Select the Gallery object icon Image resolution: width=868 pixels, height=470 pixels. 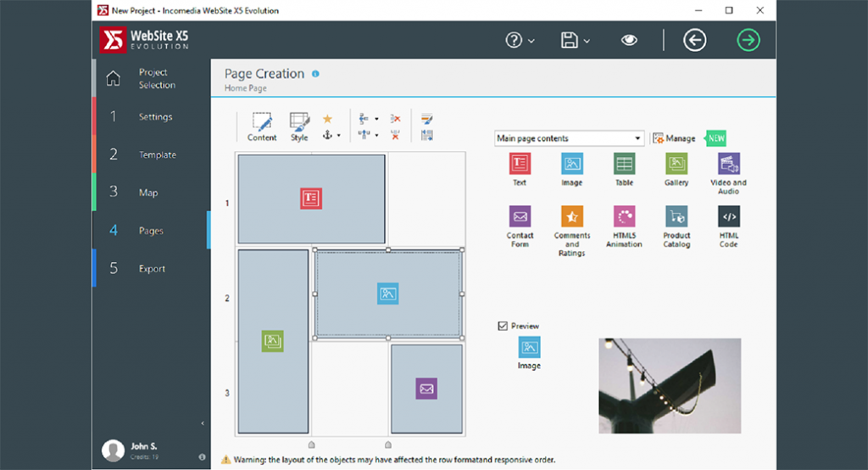pos(676,164)
